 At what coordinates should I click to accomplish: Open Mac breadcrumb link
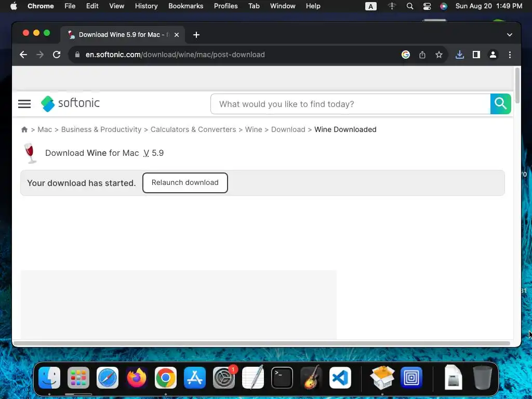tap(45, 129)
